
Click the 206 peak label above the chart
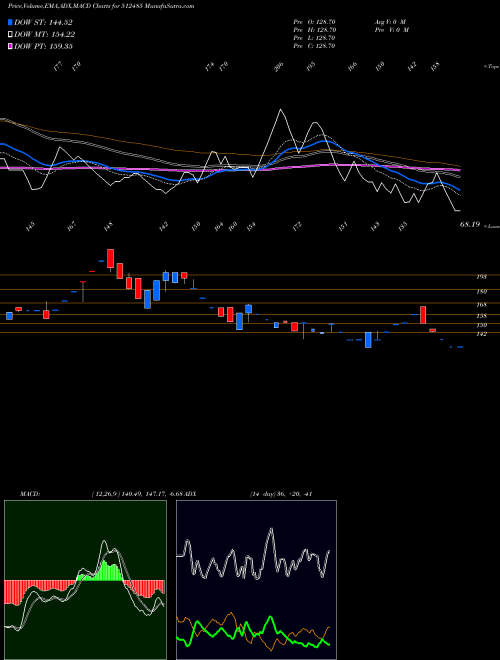pyautogui.click(x=279, y=67)
